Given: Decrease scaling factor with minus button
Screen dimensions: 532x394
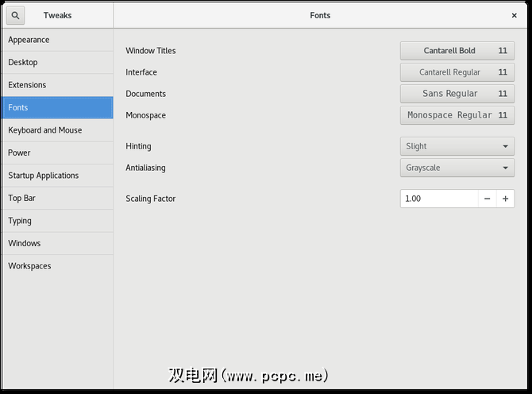Looking at the screenshot, I should click(x=487, y=199).
